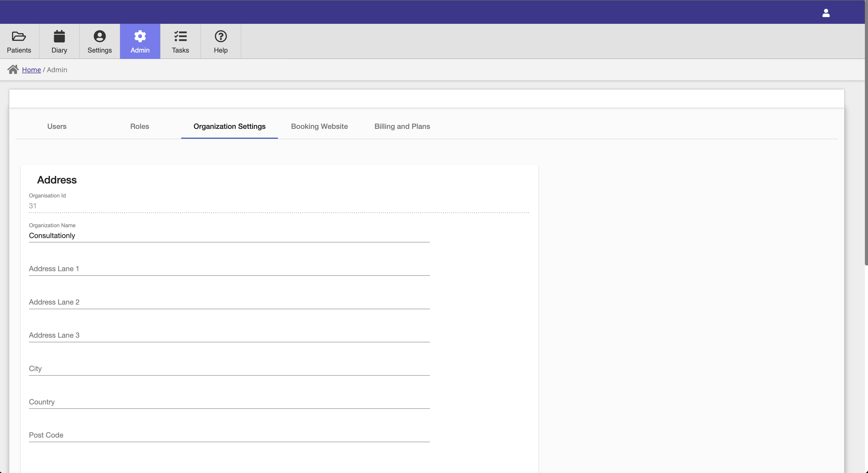Select the Admin settings icon

click(140, 36)
